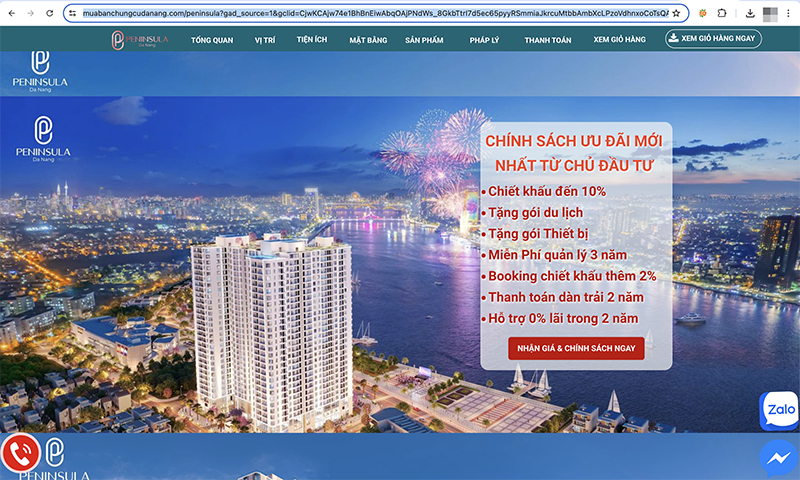The image size is (800, 480).
Task: Open the THANH TOÁN menu item
Action: 547,40
